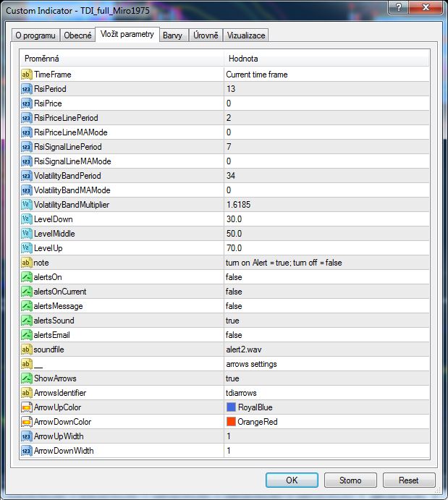The width and height of the screenshot is (448, 500).
Task: Click the icon next to RsiPriceLineMAMode
Action: coord(27,132)
